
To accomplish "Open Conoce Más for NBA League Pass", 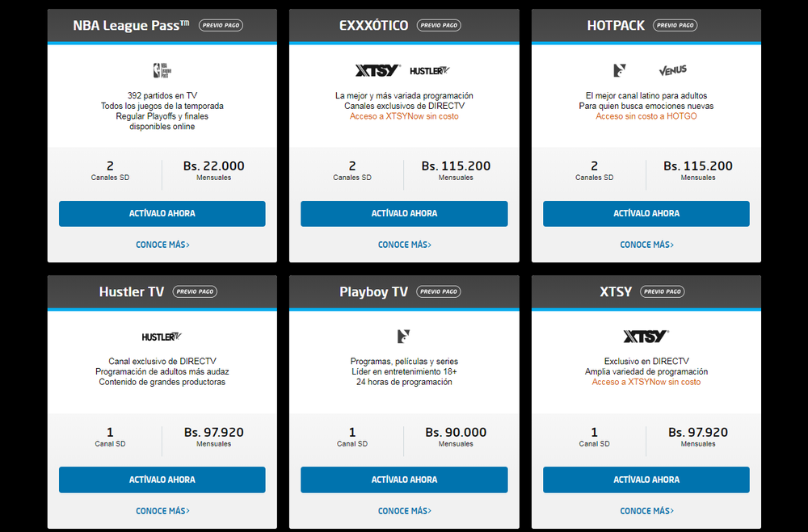I will 162,245.
